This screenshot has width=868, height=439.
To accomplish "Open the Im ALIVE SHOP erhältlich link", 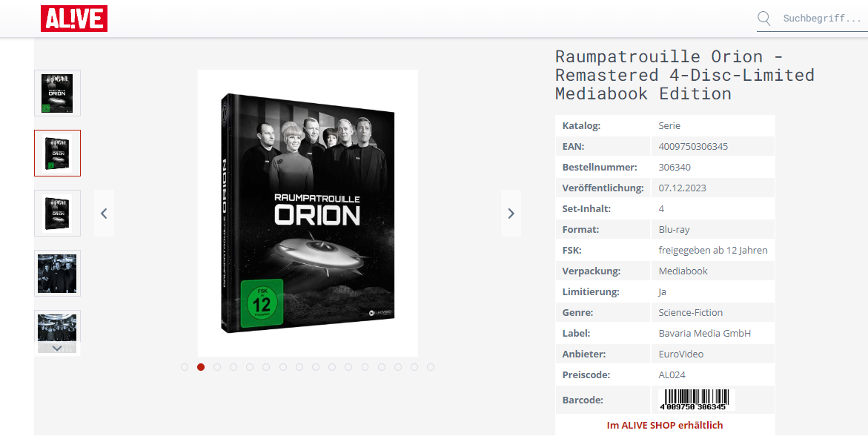I will coord(665,425).
